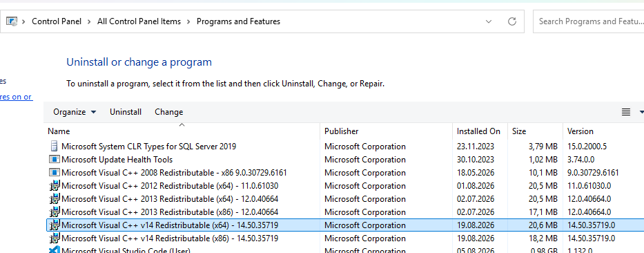The height and width of the screenshot is (253, 644).
Task: Click version 3.74.0.0
Action: (x=580, y=159)
